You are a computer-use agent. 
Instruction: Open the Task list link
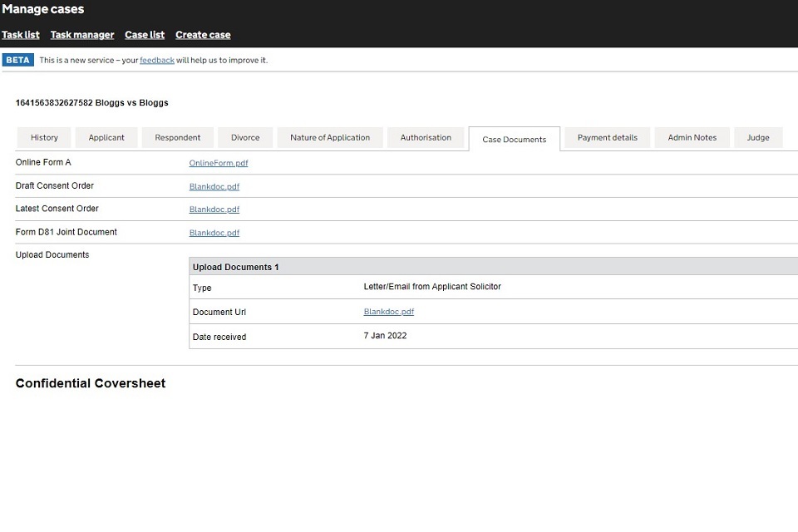[x=21, y=35]
